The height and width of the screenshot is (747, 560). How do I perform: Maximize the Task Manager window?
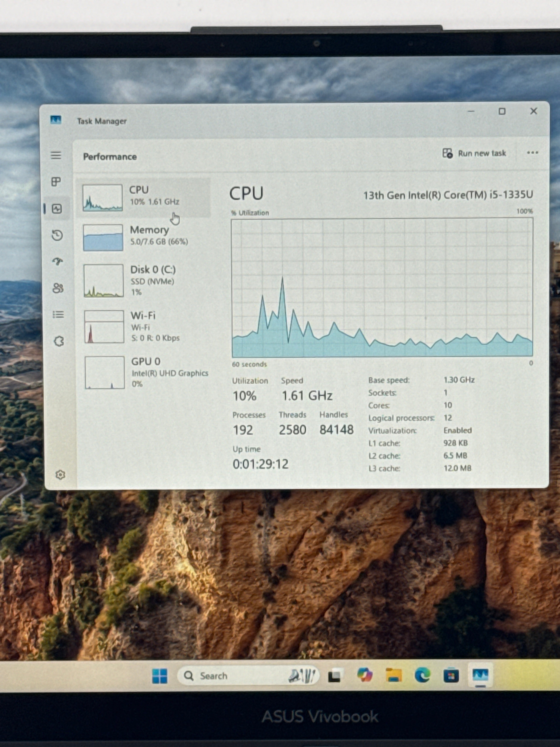[502, 112]
